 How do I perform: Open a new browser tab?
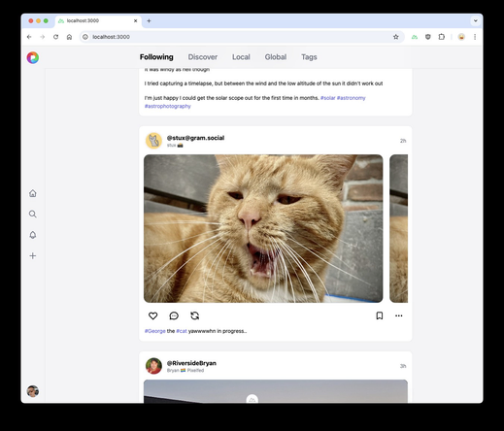(149, 20)
